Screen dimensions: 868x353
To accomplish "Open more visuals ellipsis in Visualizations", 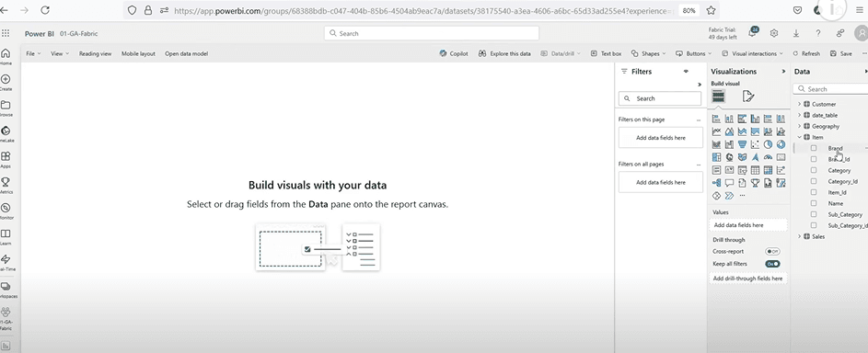I will (742, 195).
